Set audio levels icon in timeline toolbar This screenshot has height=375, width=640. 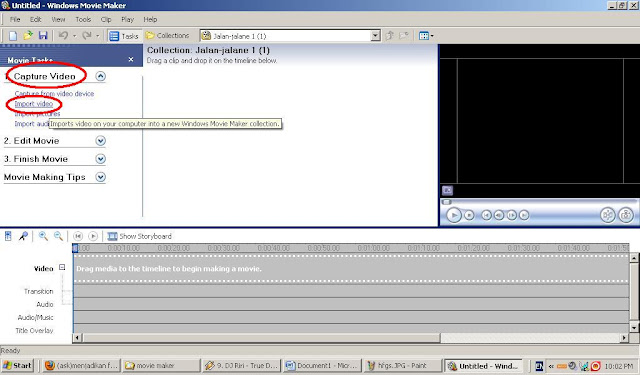point(8,236)
